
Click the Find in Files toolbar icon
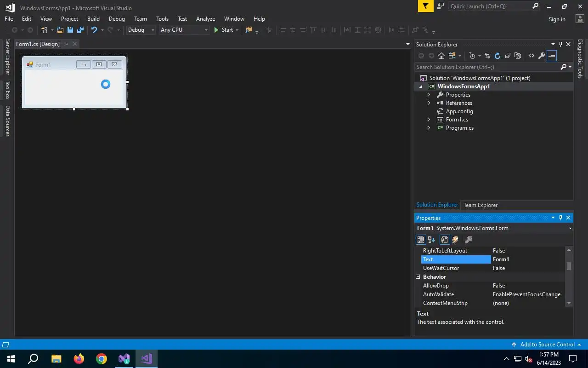pyautogui.click(x=249, y=30)
